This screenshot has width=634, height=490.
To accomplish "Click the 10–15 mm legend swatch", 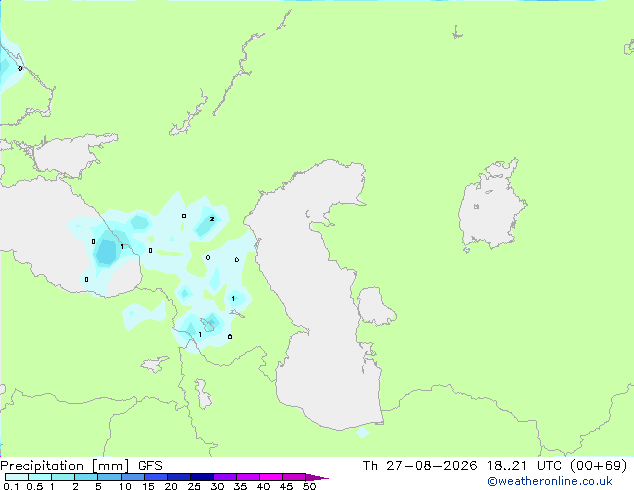I will pos(132,477).
